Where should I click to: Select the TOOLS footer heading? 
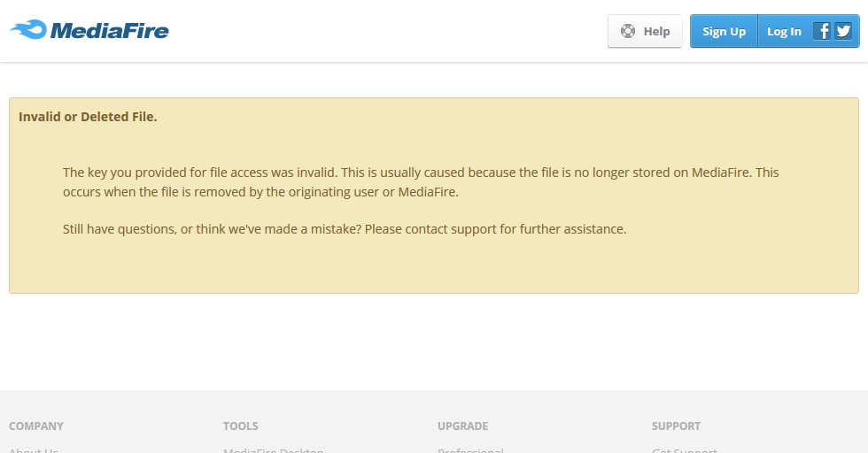coord(241,426)
